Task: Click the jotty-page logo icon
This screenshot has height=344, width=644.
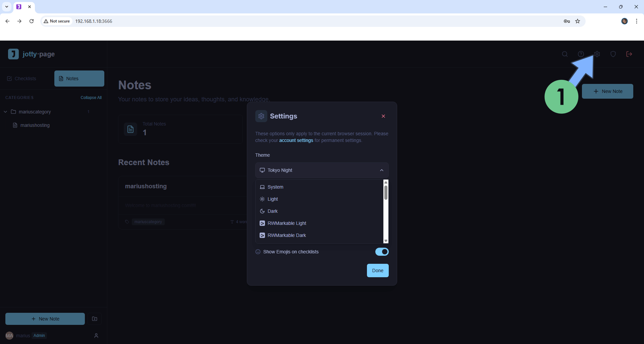Action: (13, 54)
